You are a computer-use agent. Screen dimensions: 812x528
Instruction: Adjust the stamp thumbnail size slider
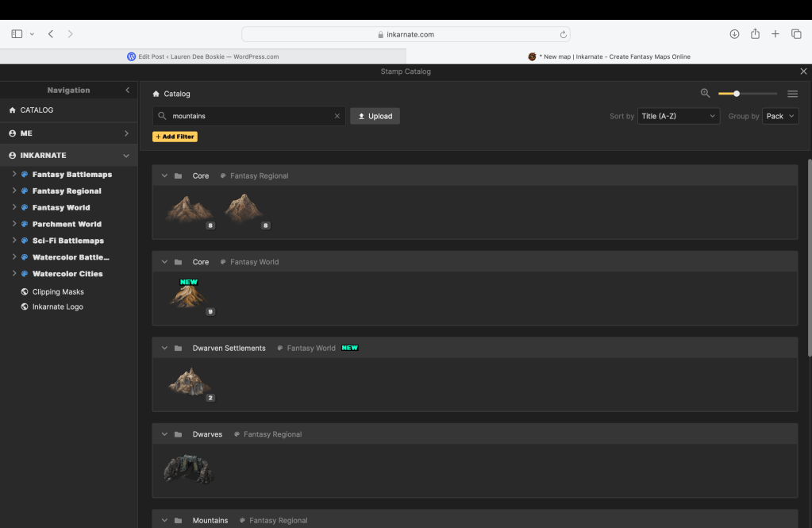coord(737,94)
